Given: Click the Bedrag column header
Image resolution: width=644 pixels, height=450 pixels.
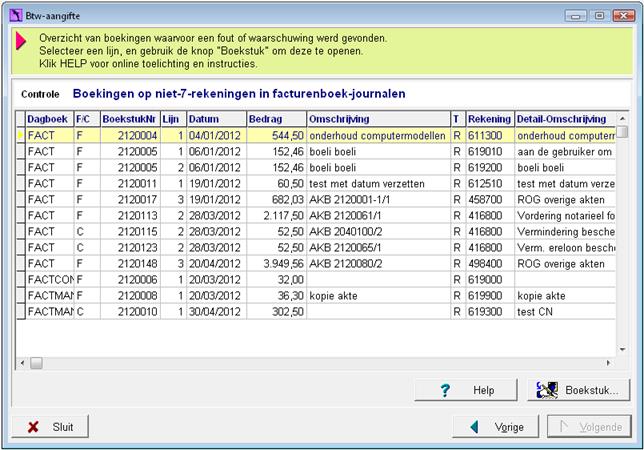Looking at the screenshot, I should tap(276, 119).
